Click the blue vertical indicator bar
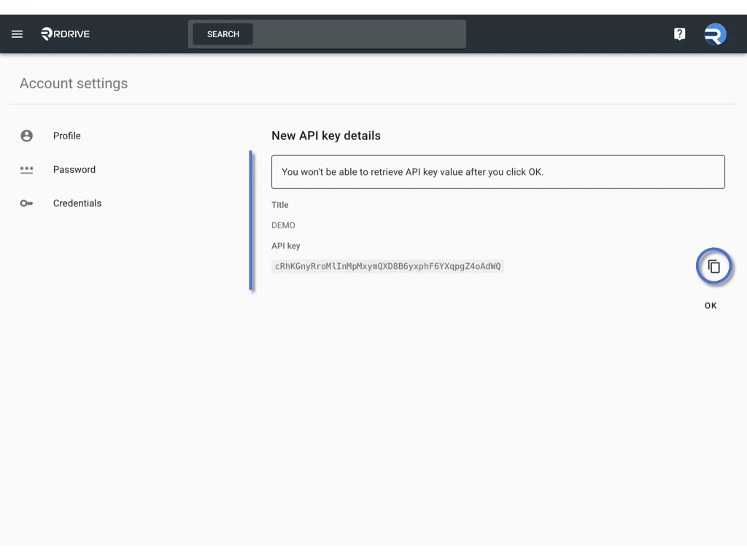Viewport: 747px width, 560px height. [251, 221]
